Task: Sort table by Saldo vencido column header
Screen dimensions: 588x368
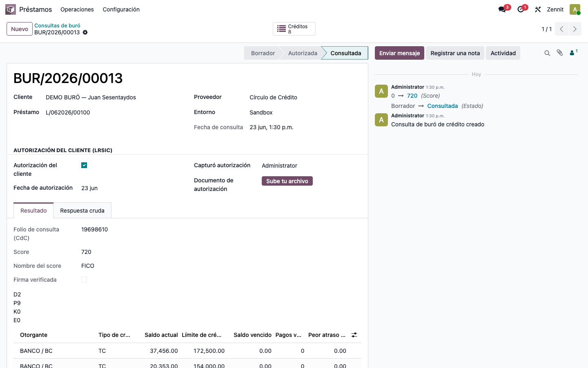Action: tap(252, 335)
